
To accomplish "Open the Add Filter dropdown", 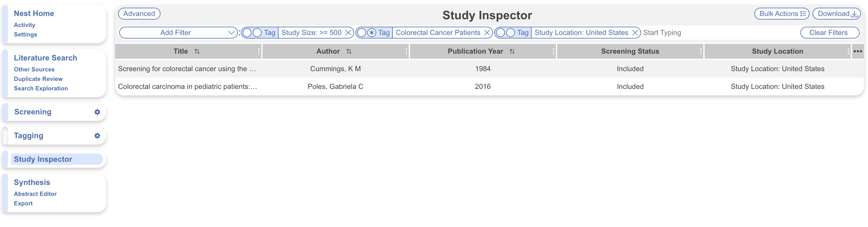I will [178, 33].
